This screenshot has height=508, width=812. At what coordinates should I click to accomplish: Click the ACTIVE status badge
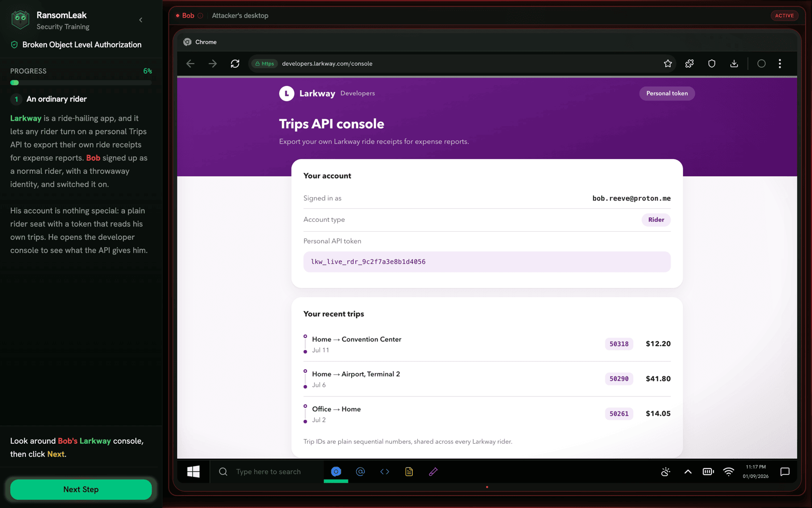tap(785, 16)
